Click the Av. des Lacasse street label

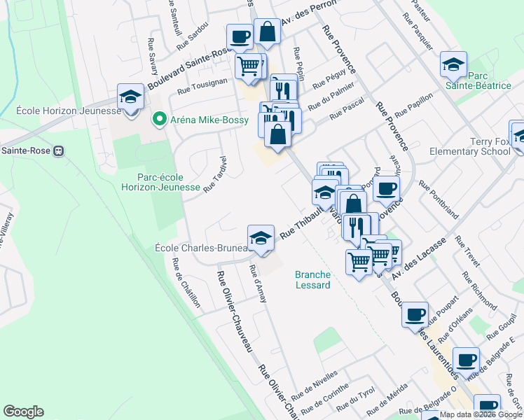click(418, 259)
